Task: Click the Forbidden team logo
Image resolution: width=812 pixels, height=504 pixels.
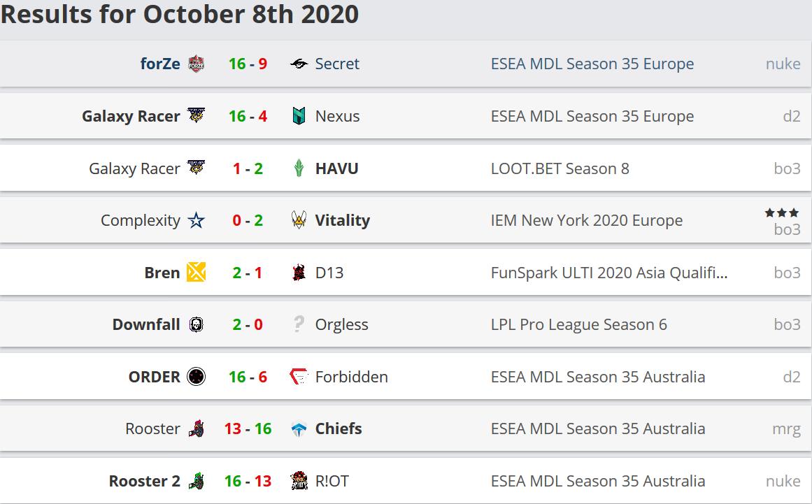Action: coord(299,377)
